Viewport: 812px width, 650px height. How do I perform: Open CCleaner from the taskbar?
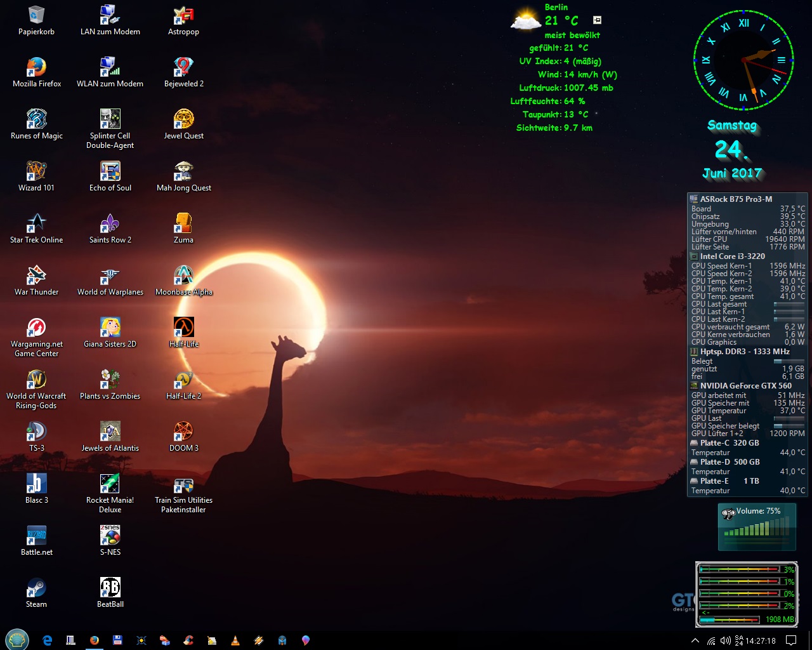tap(188, 640)
